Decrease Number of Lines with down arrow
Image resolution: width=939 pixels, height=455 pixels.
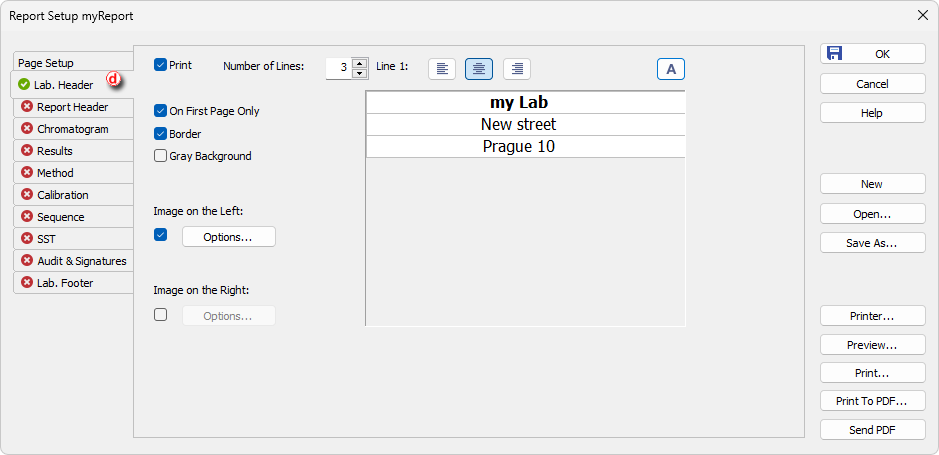[x=359, y=74]
